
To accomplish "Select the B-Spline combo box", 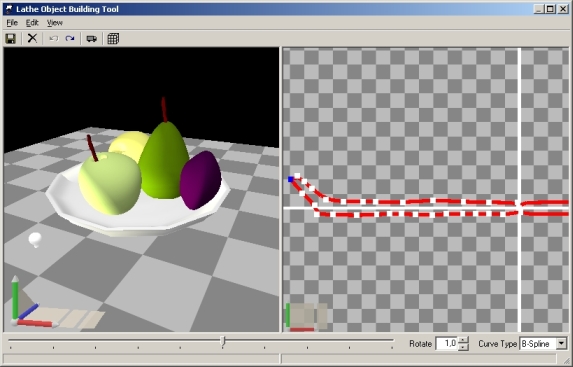I will coord(543,344).
